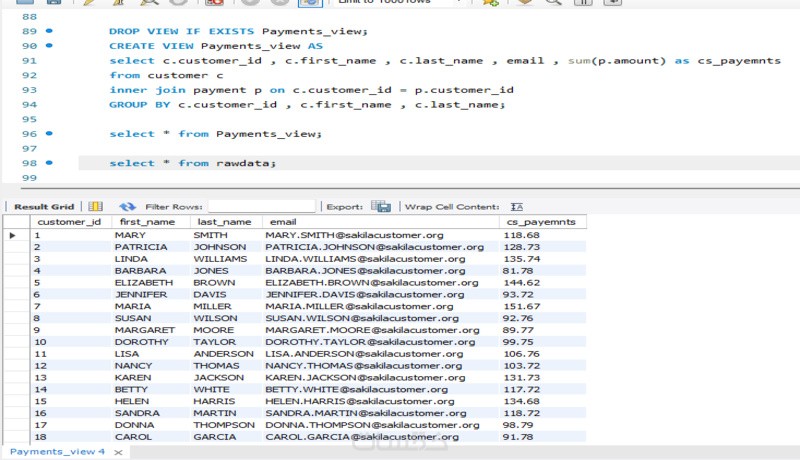
Task: Select the 131.73 payments cell
Action: (543, 377)
